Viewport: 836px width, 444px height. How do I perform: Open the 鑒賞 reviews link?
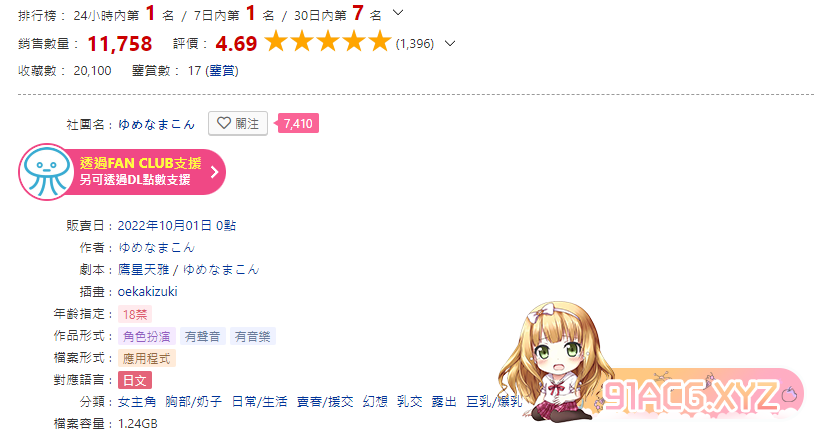click(222, 70)
